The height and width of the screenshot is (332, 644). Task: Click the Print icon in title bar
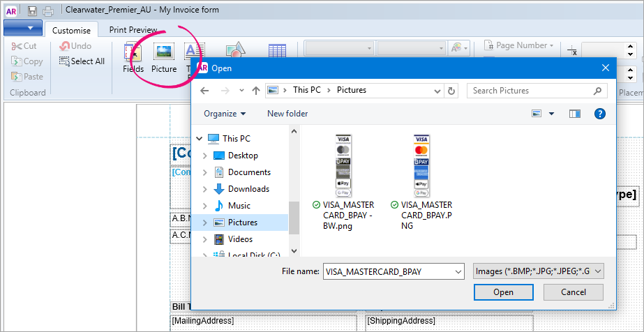(48, 10)
